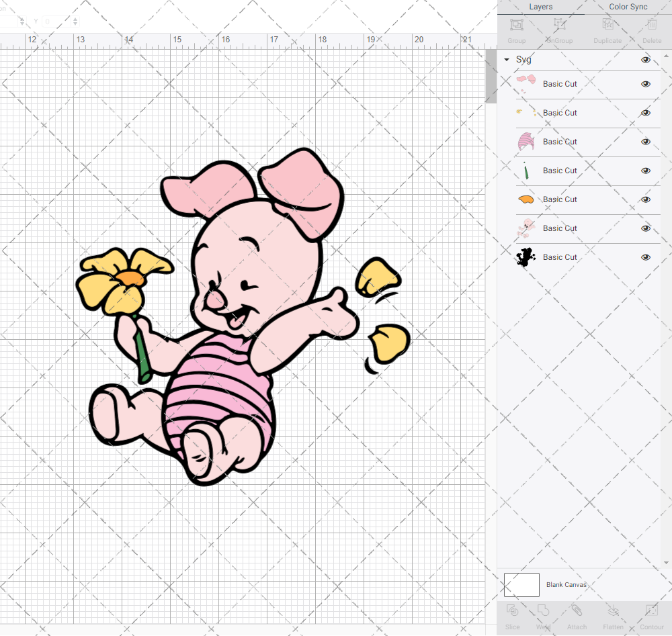Click the Delete trash icon
Screen dimensions: 672x636
tap(651, 24)
